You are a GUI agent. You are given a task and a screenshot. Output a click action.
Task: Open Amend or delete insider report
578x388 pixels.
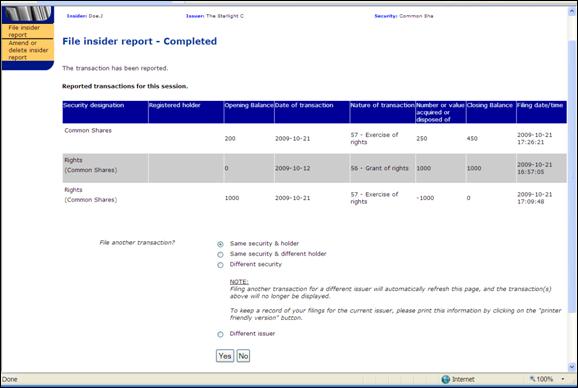pos(28,50)
